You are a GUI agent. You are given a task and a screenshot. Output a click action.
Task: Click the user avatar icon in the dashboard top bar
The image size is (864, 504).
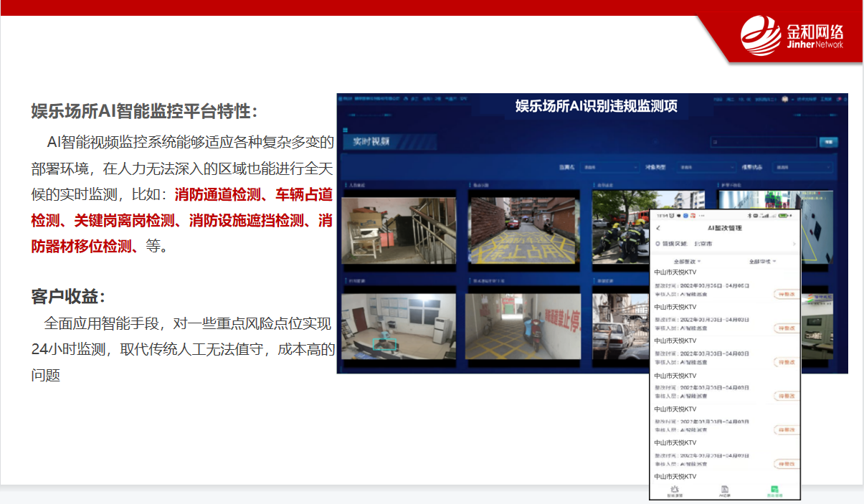pos(784,98)
